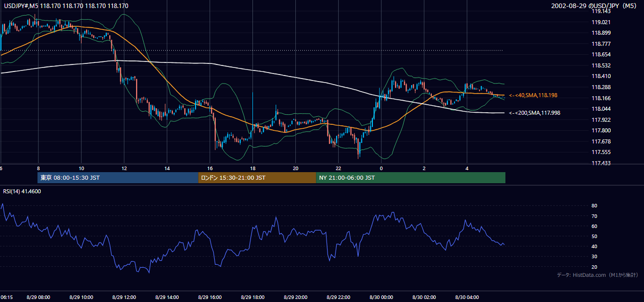Select the 東京 08:00-15:30 JST session bar
Viewport: 644px width, 302px height.
point(118,178)
